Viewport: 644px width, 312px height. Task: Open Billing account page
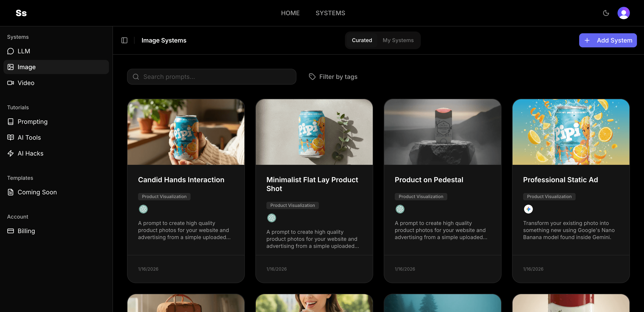coord(26,231)
